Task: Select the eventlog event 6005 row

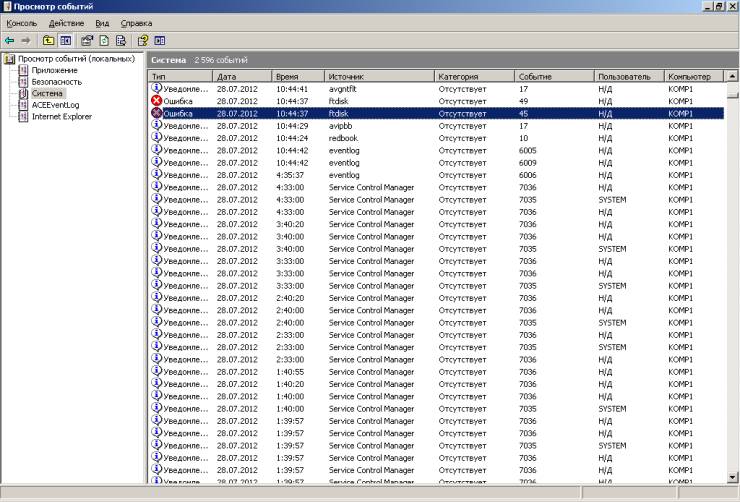Action: [x=436, y=150]
